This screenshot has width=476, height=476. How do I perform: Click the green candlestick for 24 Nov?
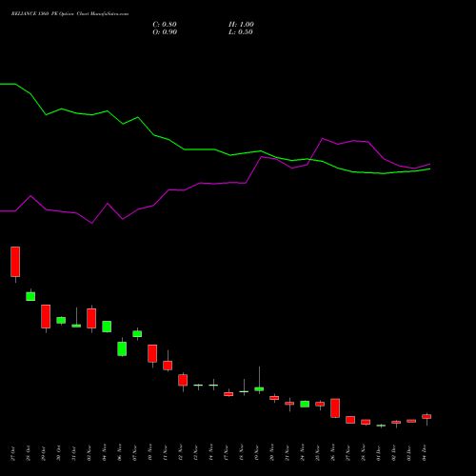305,404
